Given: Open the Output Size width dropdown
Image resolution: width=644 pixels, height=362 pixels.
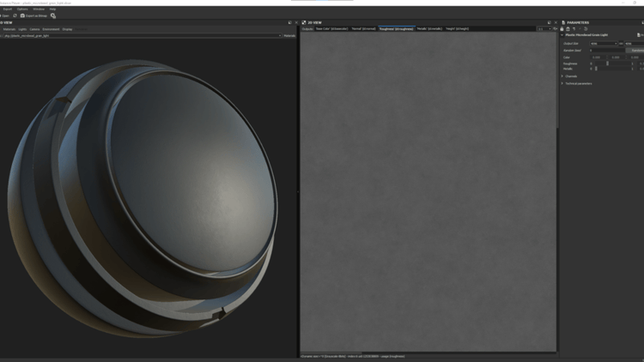Looking at the screenshot, I should click(603, 43).
